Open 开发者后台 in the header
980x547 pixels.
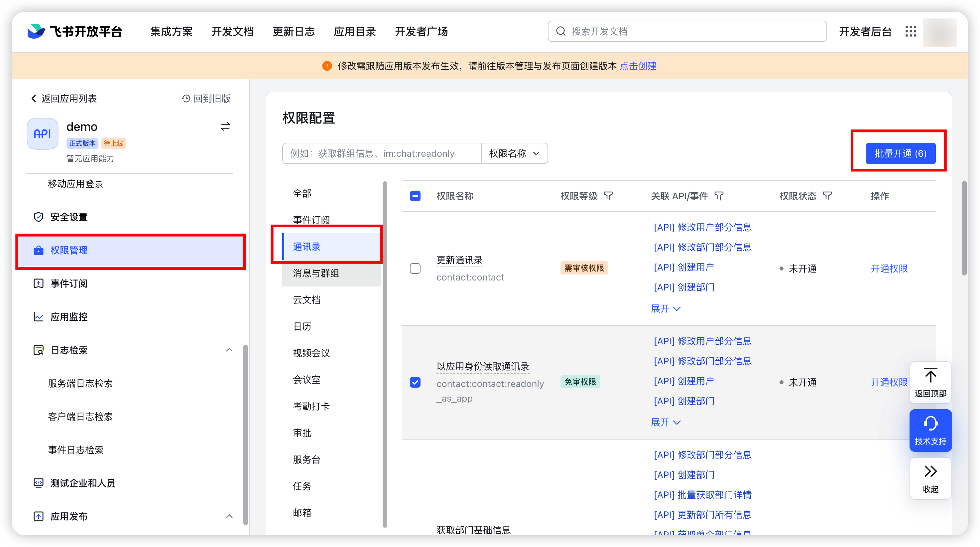(866, 31)
